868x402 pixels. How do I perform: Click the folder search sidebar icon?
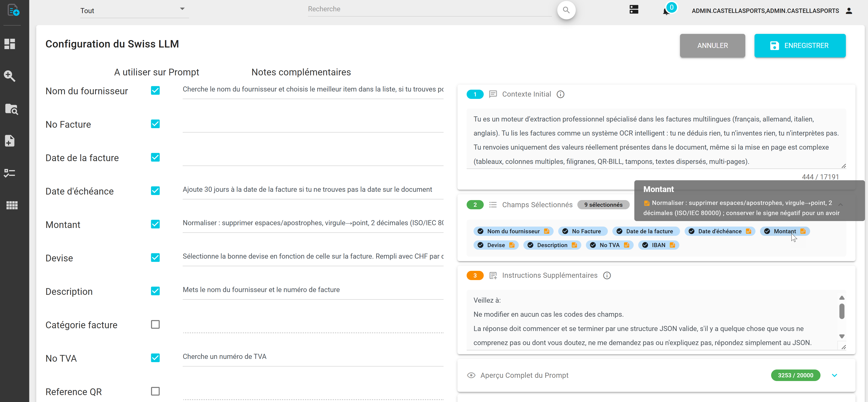(x=12, y=109)
